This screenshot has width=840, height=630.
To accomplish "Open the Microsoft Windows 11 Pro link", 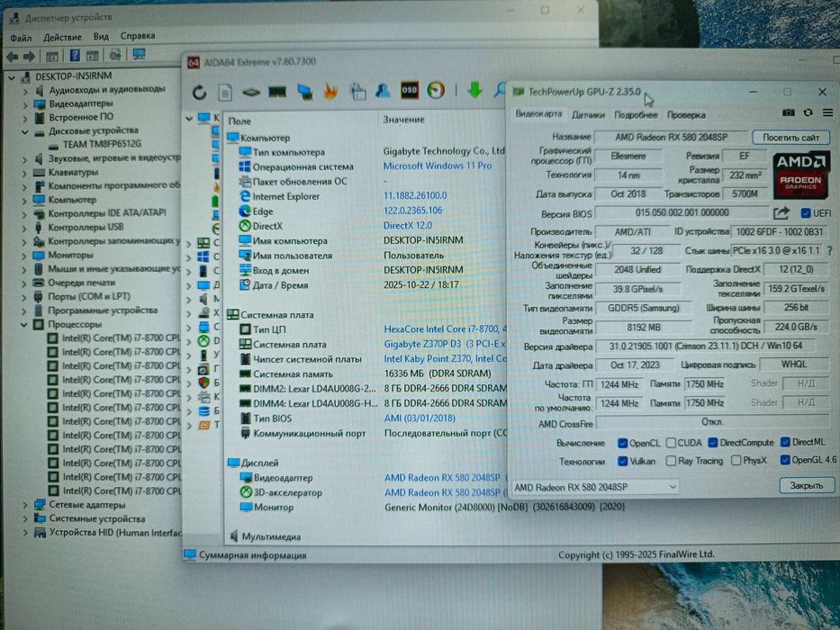I will (x=438, y=166).
